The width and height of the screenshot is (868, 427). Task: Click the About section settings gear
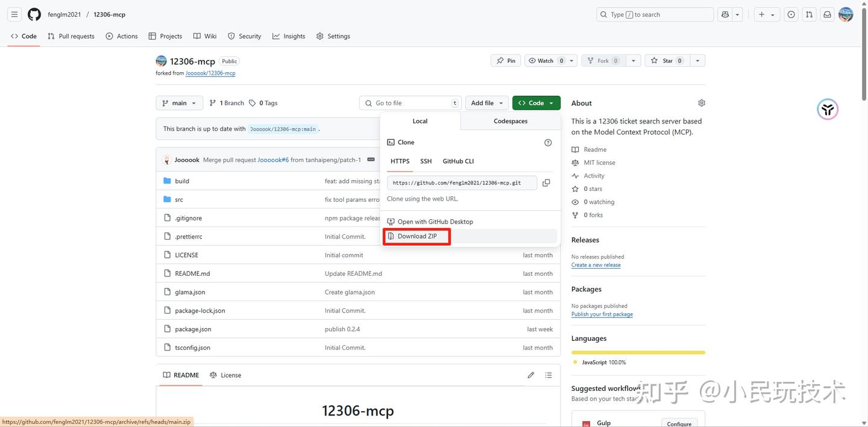(701, 103)
